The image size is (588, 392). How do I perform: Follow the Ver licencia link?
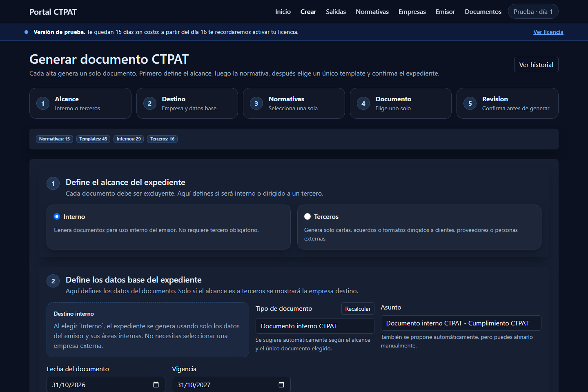pyautogui.click(x=548, y=32)
